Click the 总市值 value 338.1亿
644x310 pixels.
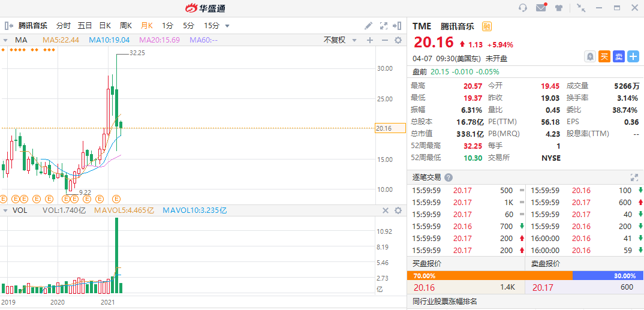click(x=469, y=134)
